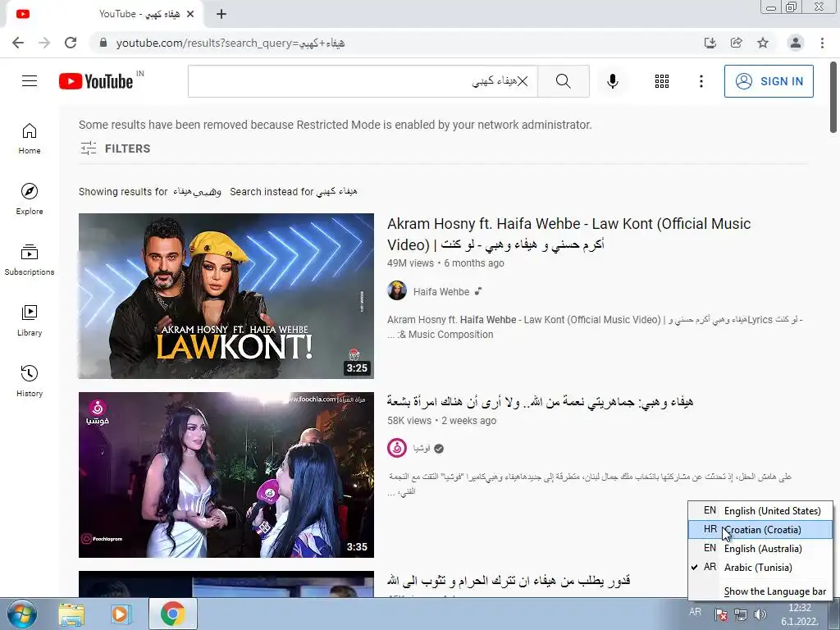840x630 pixels.
Task: Open the YouTube hamburger guide menu
Action: (x=30, y=81)
